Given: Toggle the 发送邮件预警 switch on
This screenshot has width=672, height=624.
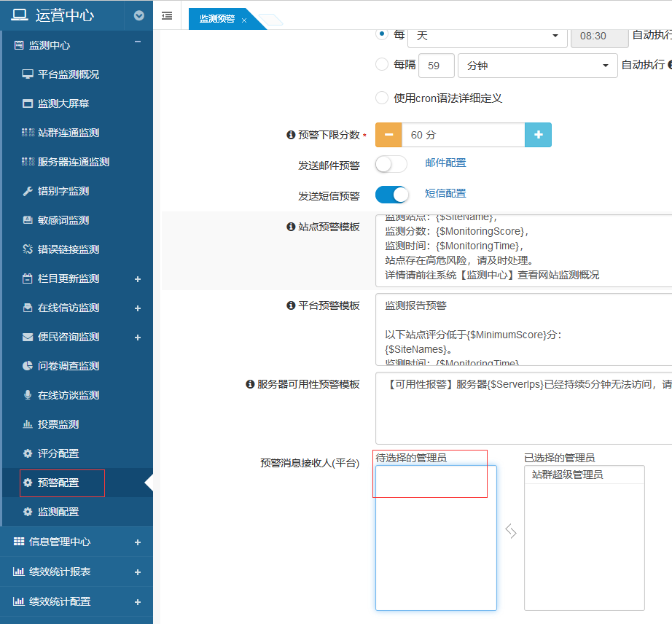Looking at the screenshot, I should (391, 165).
